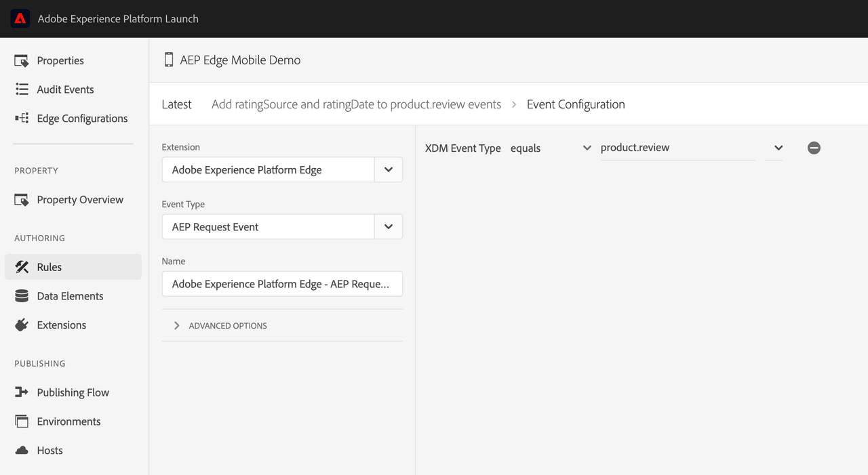868x475 pixels.
Task: Navigate to Extensions
Action: (62, 325)
